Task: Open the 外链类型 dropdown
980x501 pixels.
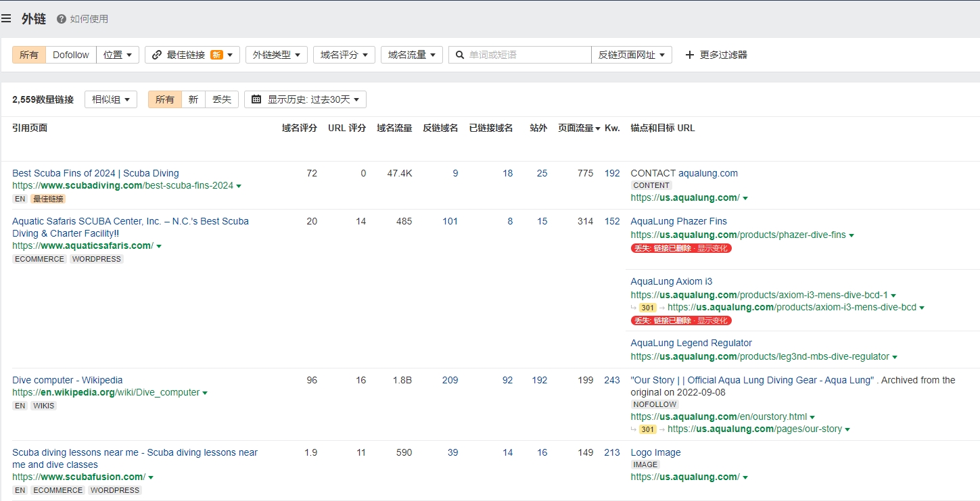Action: (x=277, y=55)
